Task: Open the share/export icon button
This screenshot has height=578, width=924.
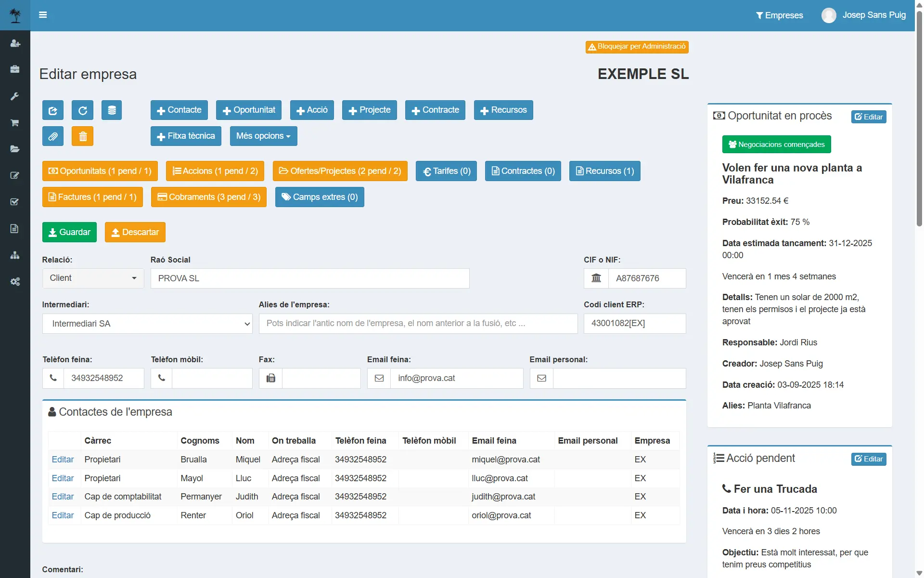Action: pyautogui.click(x=53, y=110)
